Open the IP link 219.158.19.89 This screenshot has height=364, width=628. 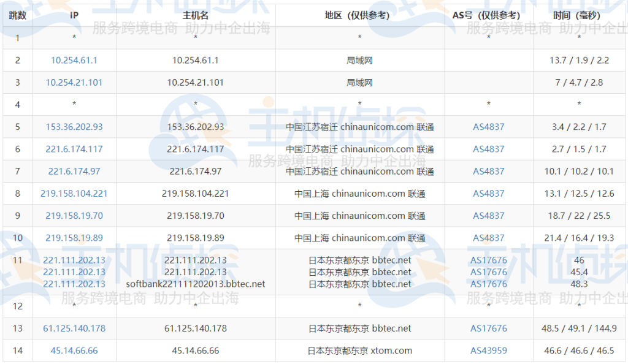click(74, 238)
